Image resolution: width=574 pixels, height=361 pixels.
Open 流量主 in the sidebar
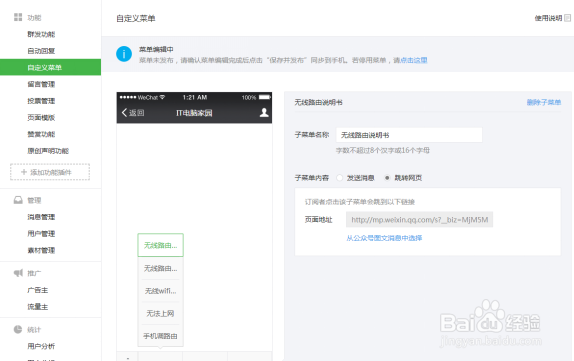click(37, 307)
